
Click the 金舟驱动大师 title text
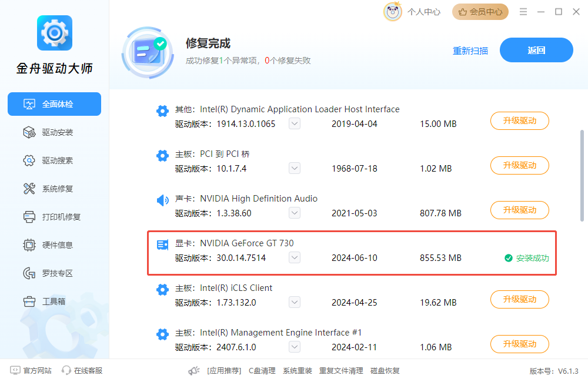pos(54,68)
